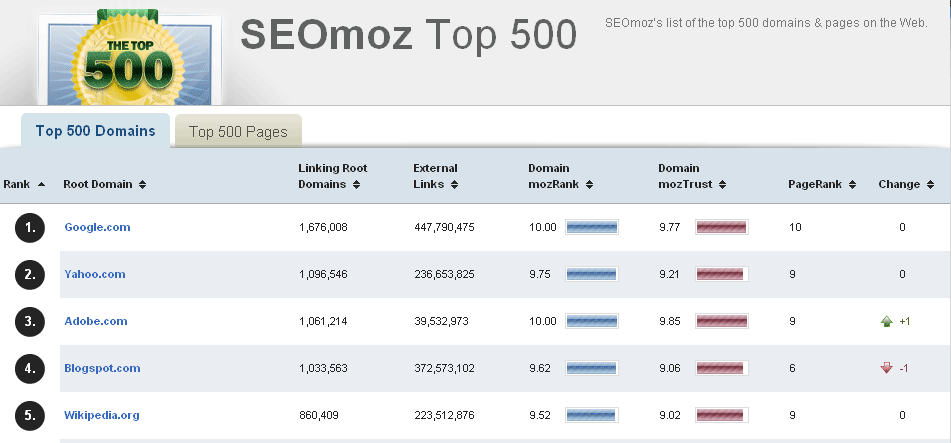Click Yahoo.com red mozTrust bar
Viewport: 951px width, 443px height.
(x=721, y=274)
